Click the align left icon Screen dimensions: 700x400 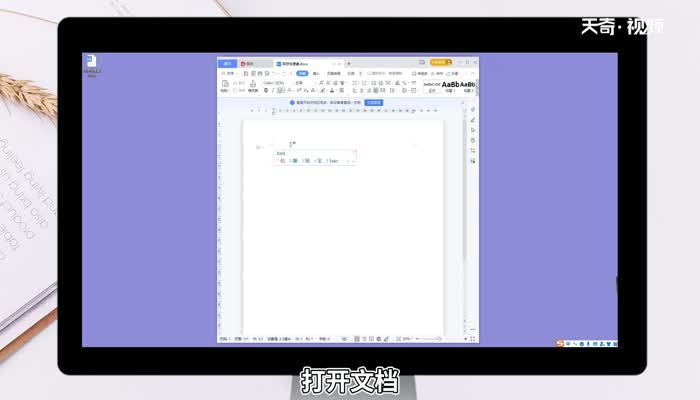[354, 91]
